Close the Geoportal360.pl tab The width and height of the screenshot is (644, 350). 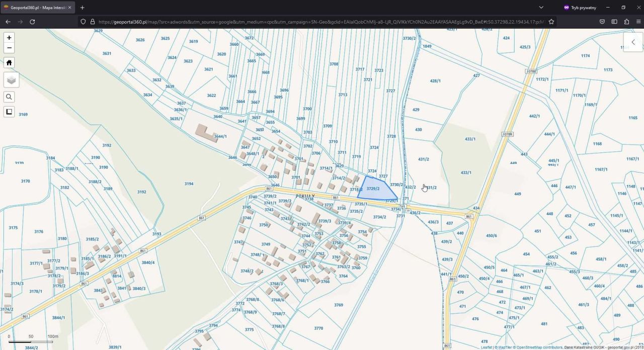click(69, 8)
